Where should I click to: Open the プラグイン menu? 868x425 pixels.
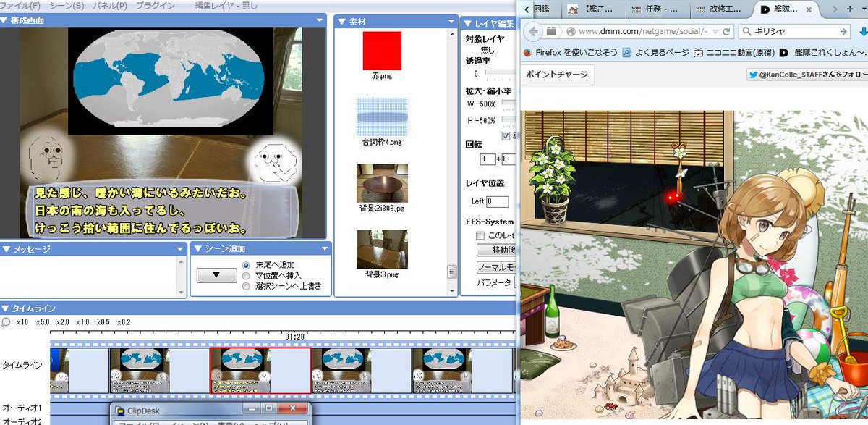click(x=156, y=5)
